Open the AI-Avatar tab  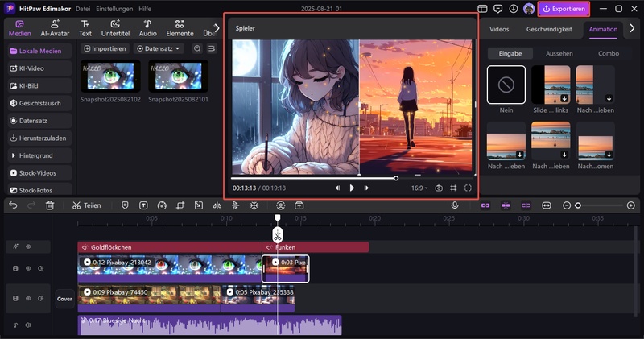[x=55, y=28]
